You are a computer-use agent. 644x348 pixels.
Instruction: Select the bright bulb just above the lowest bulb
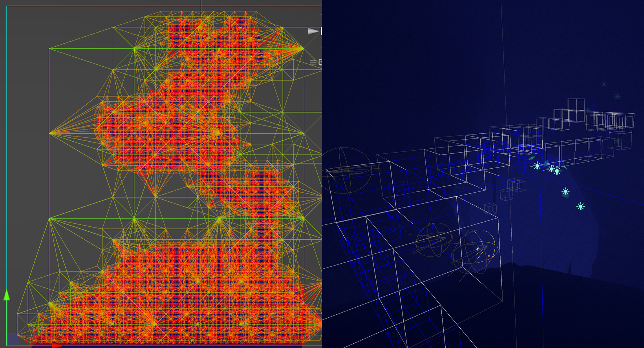point(565,191)
